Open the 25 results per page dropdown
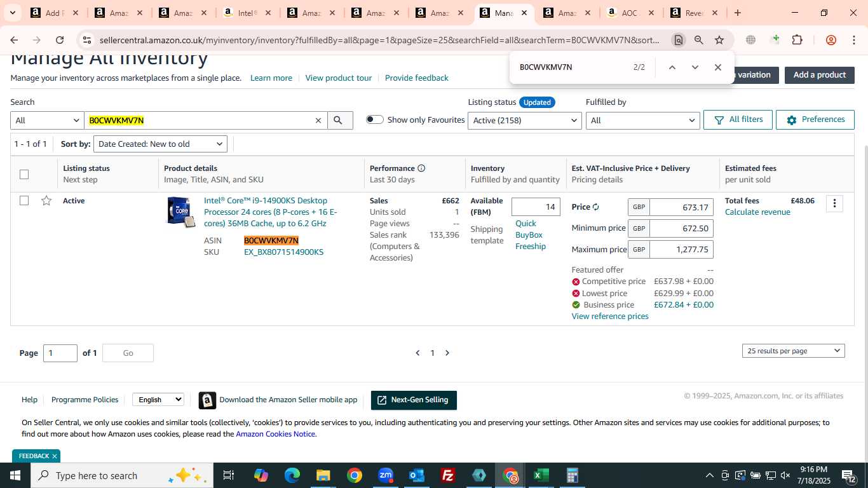 click(794, 351)
